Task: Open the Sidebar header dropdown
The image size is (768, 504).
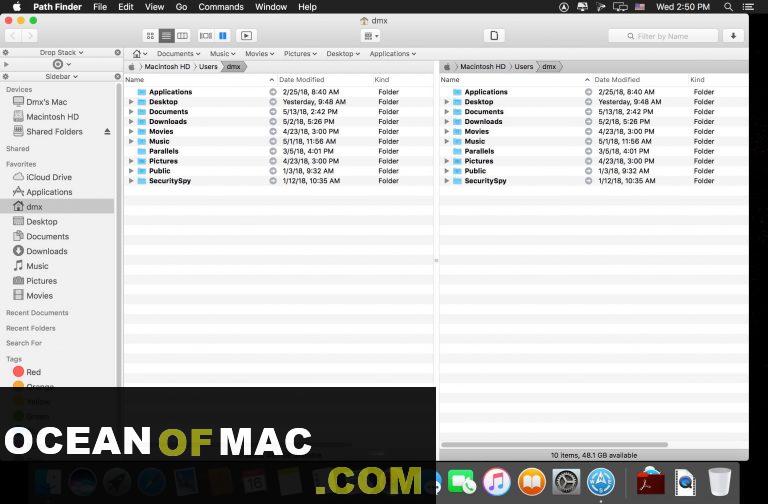Action: pos(61,76)
